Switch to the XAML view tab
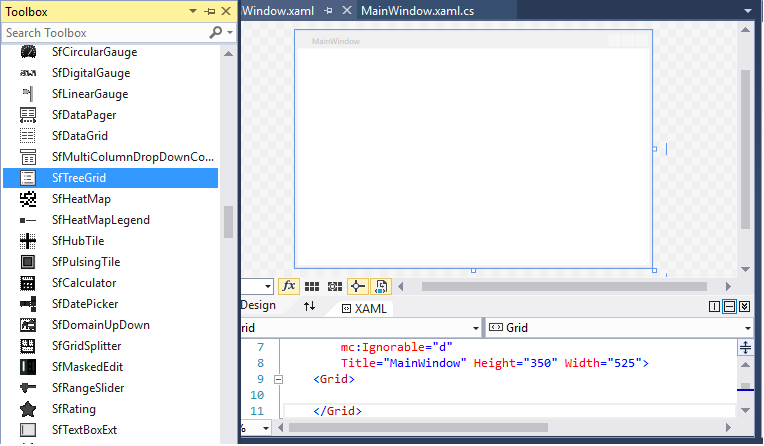The image size is (764, 446). 363,309
